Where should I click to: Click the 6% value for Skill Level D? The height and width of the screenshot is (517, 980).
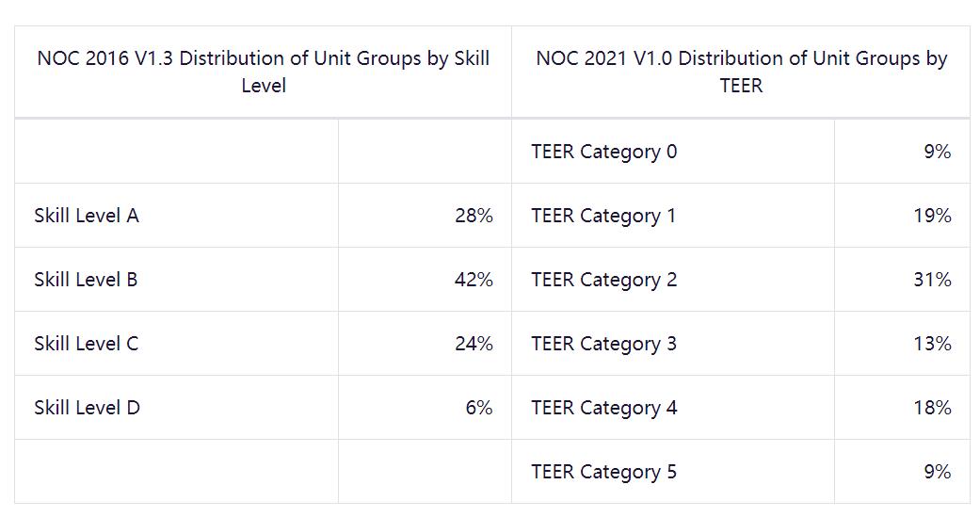click(479, 408)
